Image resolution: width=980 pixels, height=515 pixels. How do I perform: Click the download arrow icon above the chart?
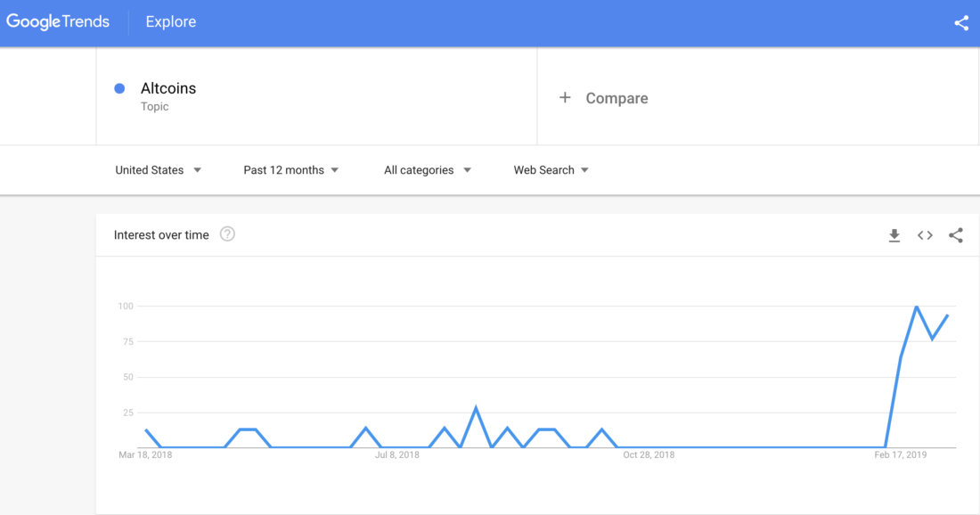point(894,234)
